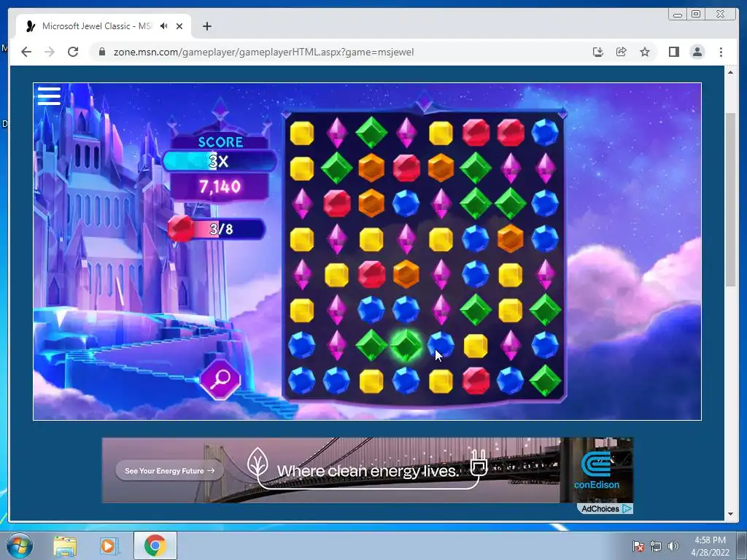Screen dimensions: 747x560
Task: Click the Chrome taskbar button
Action: tap(155, 545)
